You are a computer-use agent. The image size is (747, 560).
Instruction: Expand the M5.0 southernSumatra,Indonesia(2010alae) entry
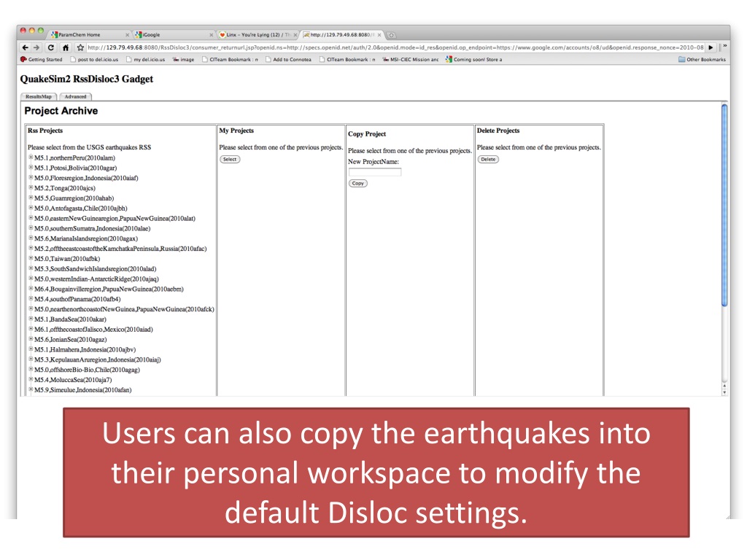(31, 227)
